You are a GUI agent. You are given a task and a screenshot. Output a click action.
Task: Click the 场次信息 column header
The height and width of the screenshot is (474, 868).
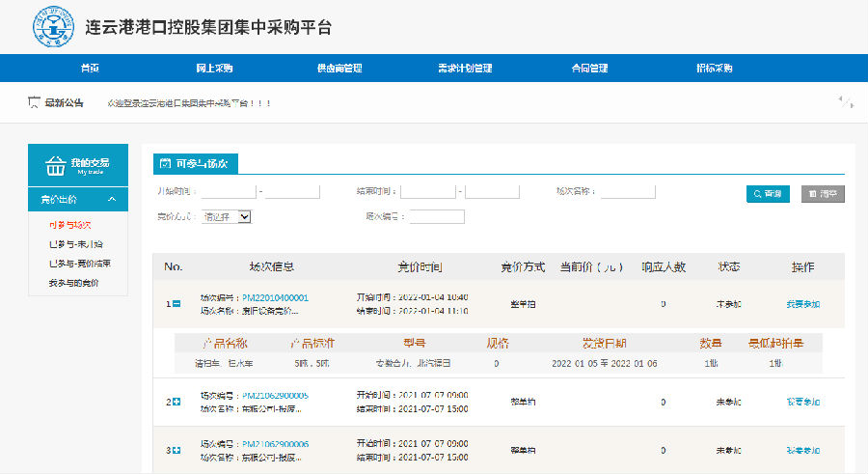point(271,267)
